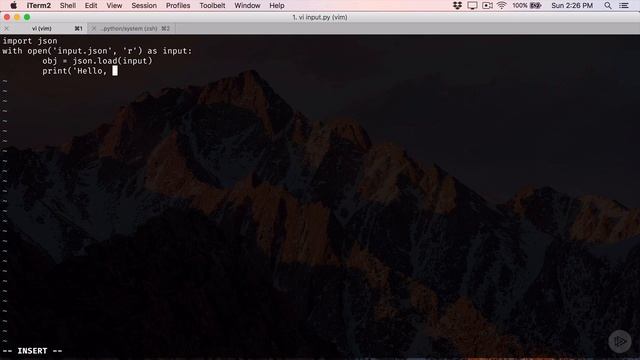Open the Session menu
This screenshot has width=640, height=360.
(144, 5)
